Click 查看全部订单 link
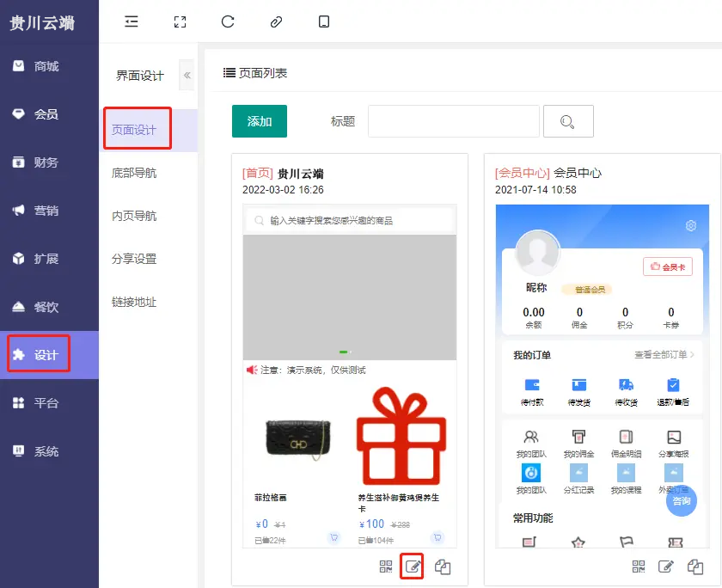722x588 pixels. coord(664,354)
